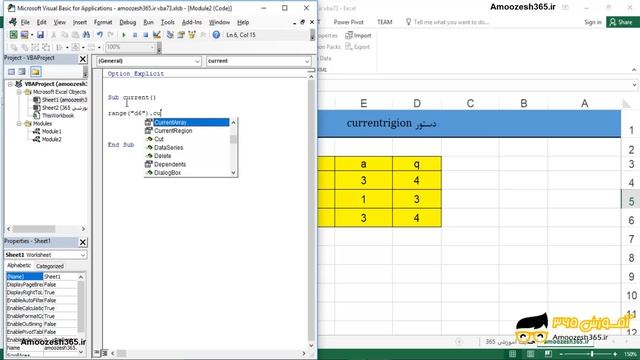640x360 pixels.
Task: Adjust Excel zoom slider handle
Action: [592, 354]
